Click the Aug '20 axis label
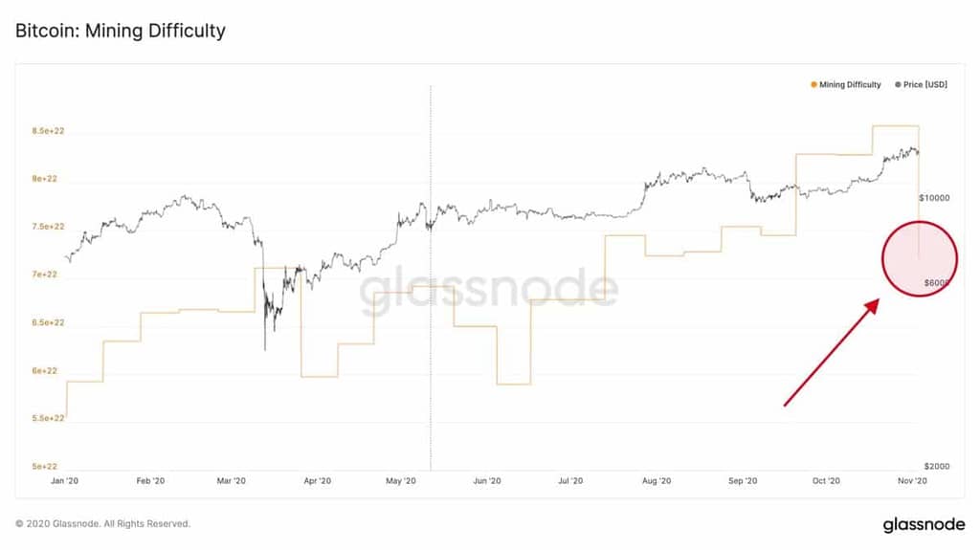Screen dimensions: 980x550 657,480
